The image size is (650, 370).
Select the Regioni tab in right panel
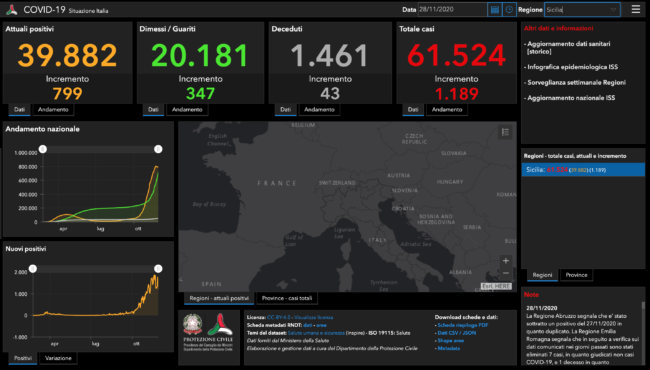click(x=542, y=275)
